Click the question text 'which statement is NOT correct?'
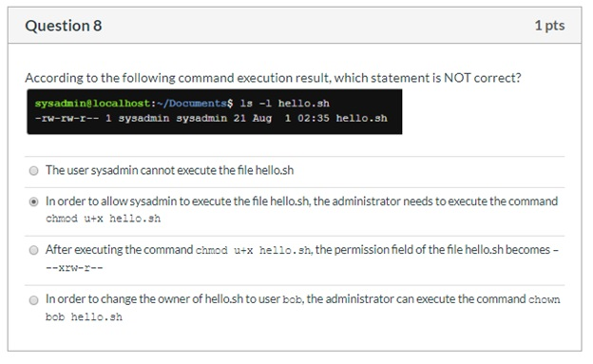Screen dimensions: 593x364 [428, 78]
